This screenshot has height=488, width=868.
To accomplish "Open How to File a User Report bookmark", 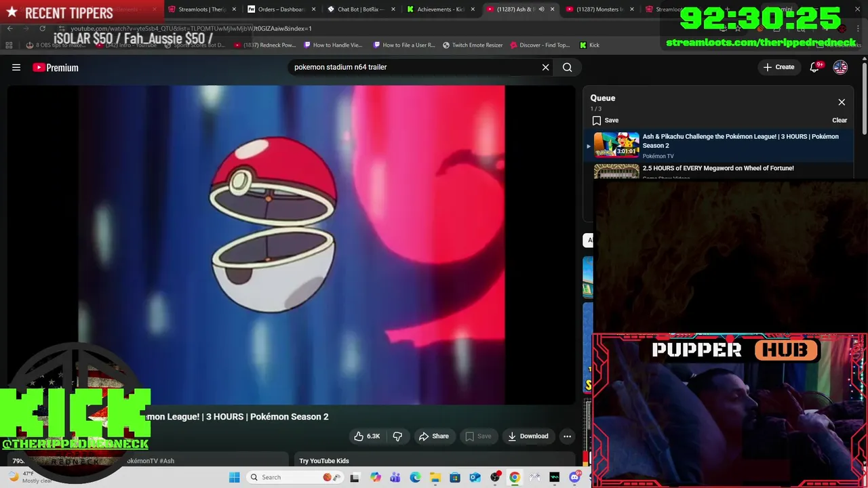I will point(404,45).
